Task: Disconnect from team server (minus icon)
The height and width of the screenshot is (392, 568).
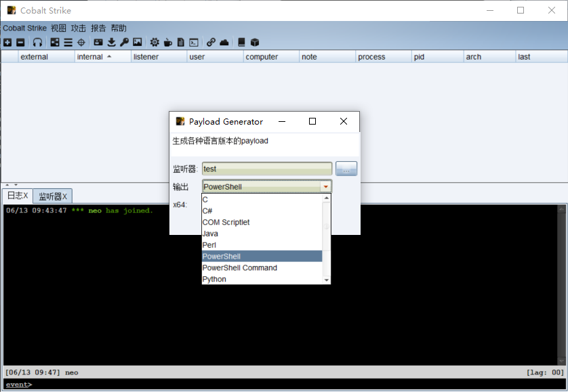Action: click(x=20, y=43)
